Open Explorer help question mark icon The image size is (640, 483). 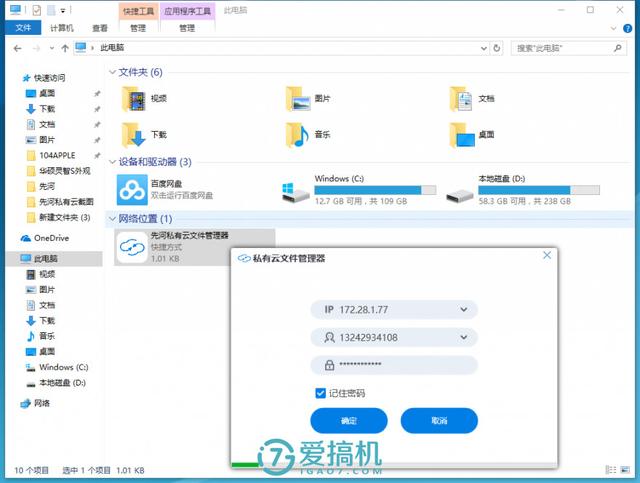(627, 29)
